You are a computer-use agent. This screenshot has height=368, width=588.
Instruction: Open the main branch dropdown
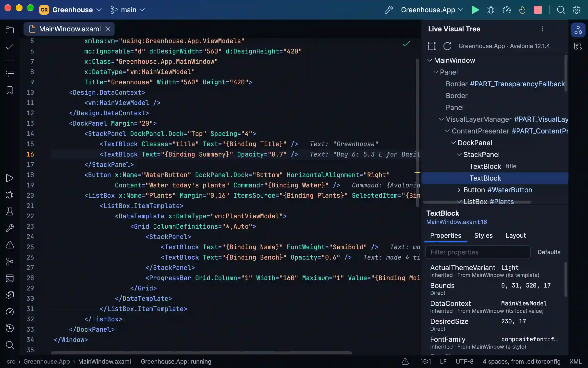click(x=127, y=10)
